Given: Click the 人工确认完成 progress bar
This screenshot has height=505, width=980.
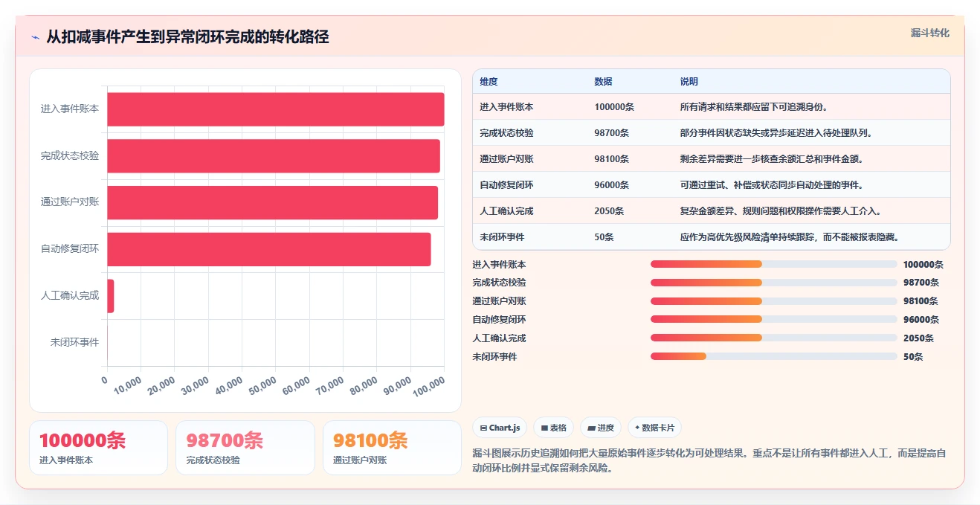Looking at the screenshot, I should [773, 338].
